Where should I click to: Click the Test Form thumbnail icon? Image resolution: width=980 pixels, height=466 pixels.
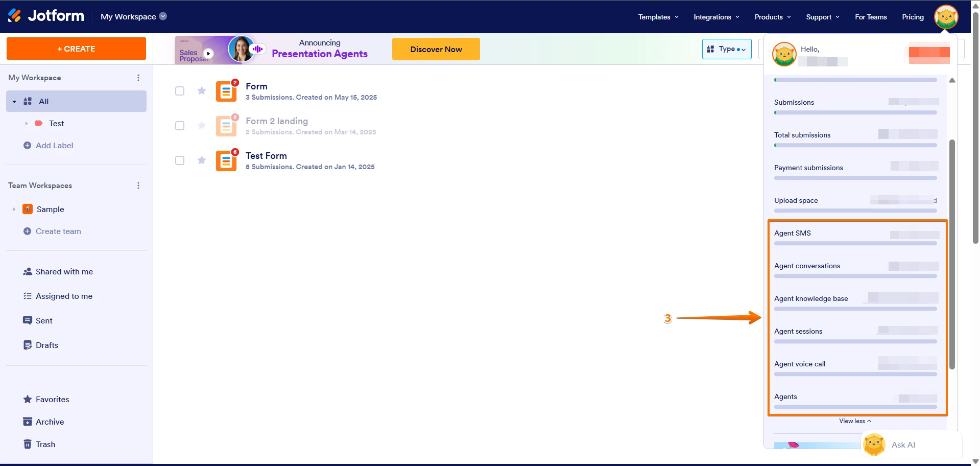coord(226,160)
